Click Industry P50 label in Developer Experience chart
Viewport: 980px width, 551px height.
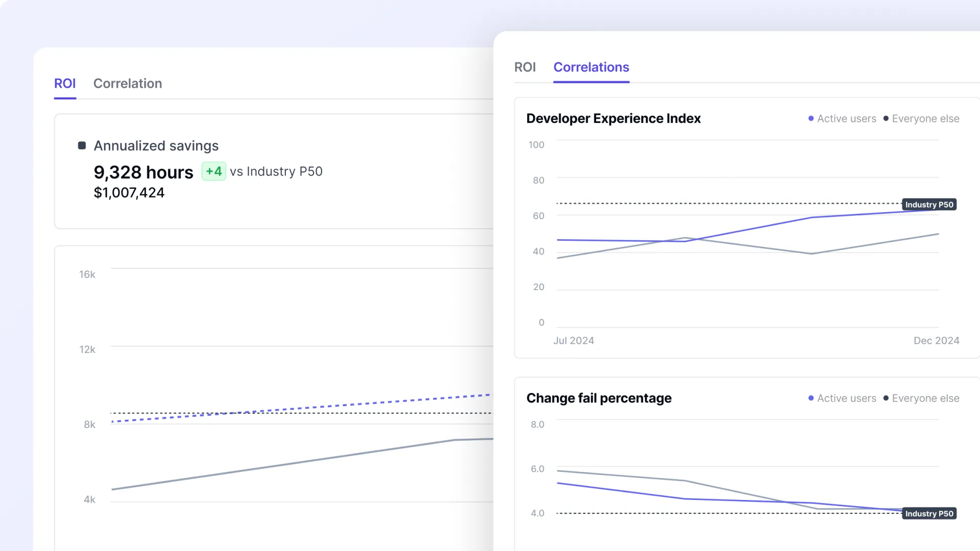[x=929, y=205]
